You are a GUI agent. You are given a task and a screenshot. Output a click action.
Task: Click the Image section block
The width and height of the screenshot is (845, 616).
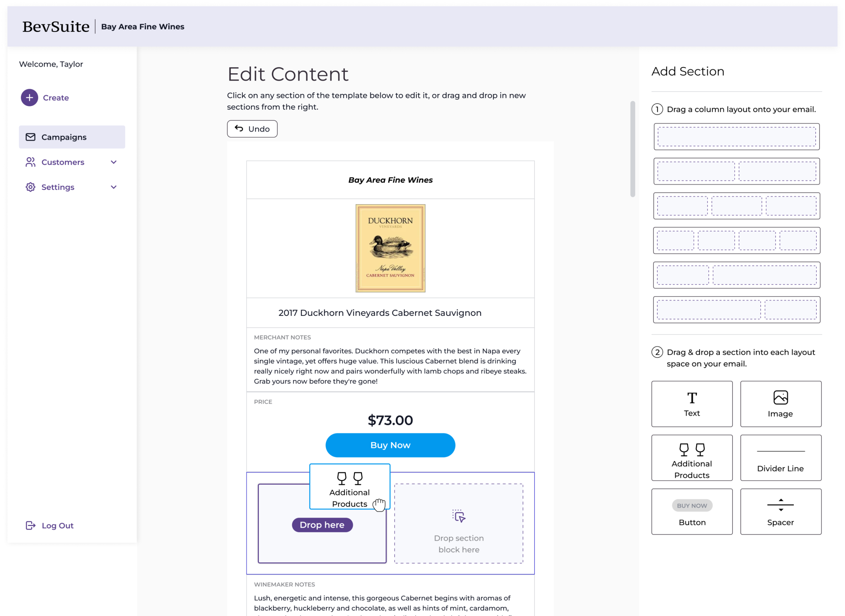[x=781, y=404]
